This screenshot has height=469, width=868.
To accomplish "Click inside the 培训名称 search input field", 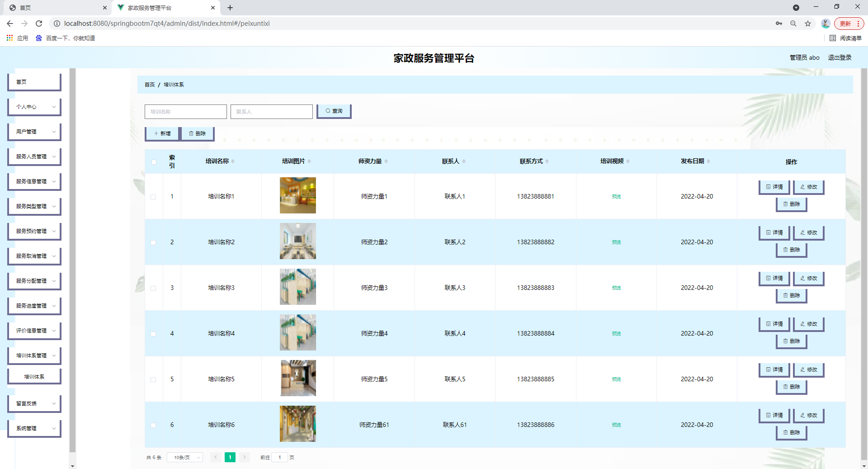I will (185, 111).
